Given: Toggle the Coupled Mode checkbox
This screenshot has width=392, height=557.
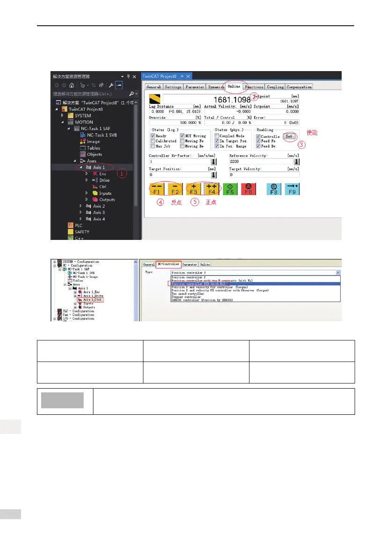Looking at the screenshot, I should pos(217,136).
